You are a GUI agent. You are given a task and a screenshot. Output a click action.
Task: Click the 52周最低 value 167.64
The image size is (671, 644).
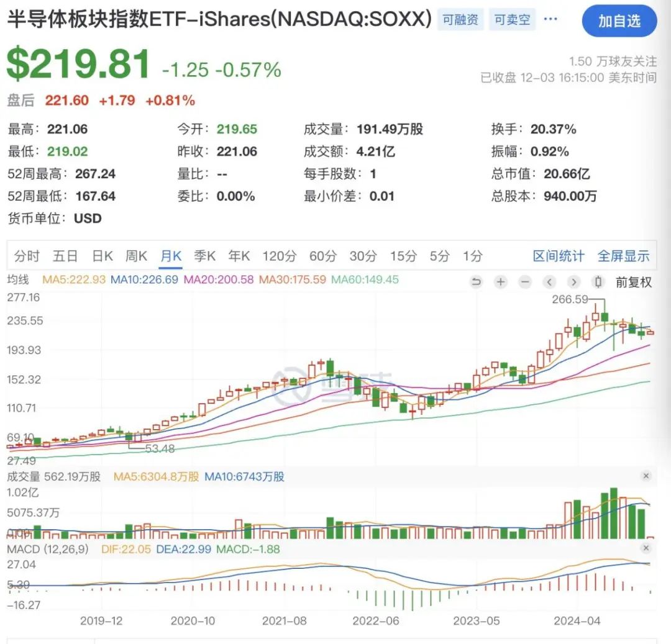96,196
